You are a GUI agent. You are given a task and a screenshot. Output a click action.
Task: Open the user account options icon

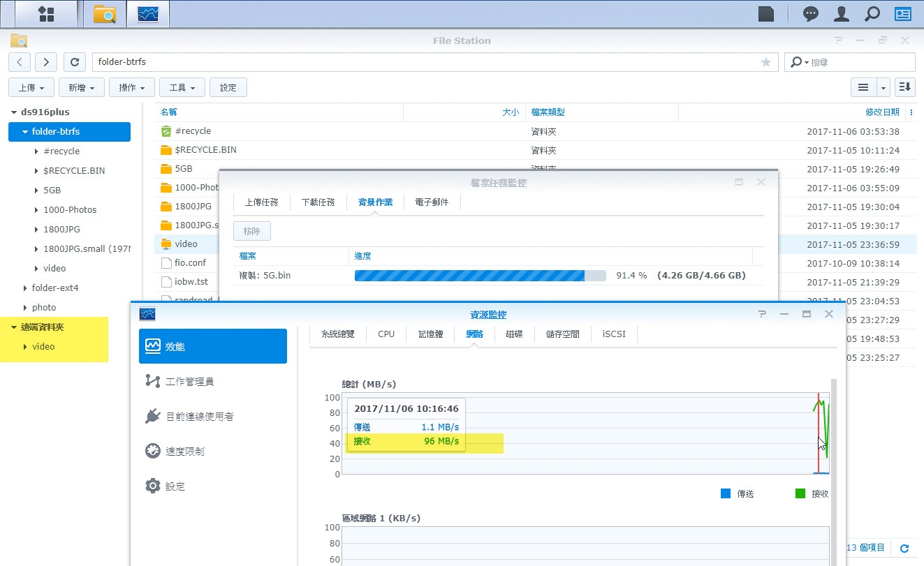(x=842, y=14)
